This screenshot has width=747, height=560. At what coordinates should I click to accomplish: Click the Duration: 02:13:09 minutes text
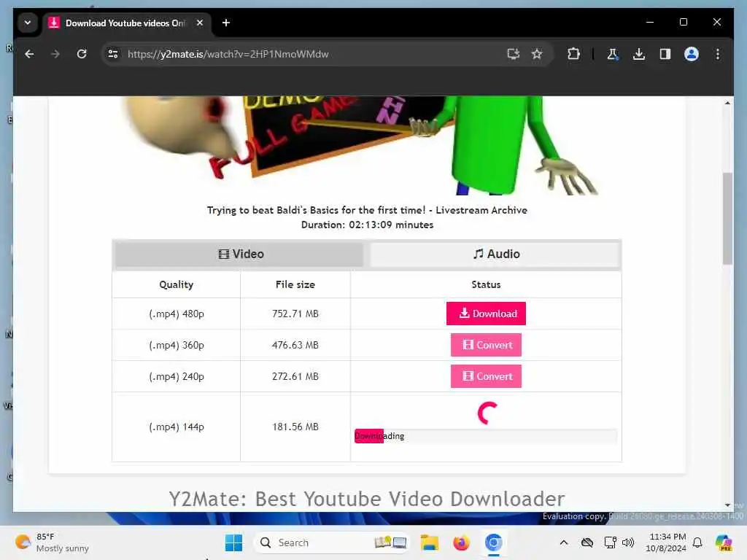coord(367,225)
